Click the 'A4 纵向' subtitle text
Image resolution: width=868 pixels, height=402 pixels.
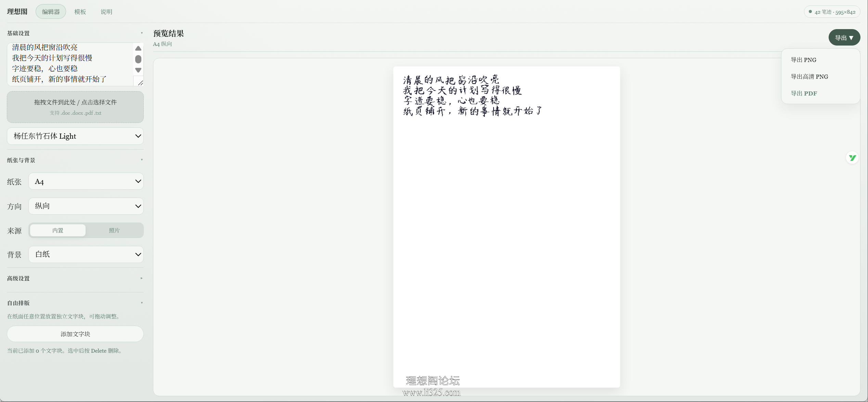coord(162,44)
